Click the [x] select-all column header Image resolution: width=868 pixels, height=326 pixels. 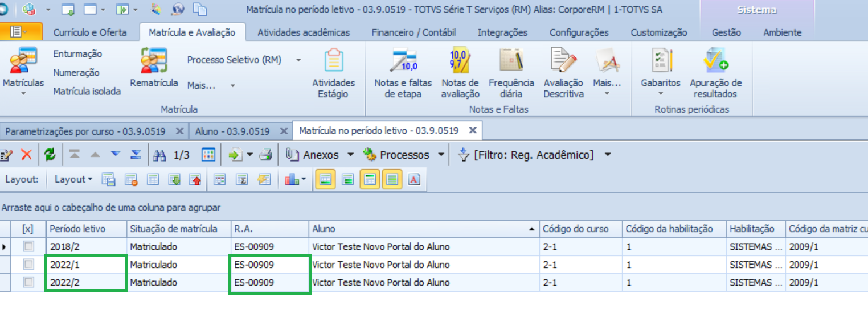point(28,229)
